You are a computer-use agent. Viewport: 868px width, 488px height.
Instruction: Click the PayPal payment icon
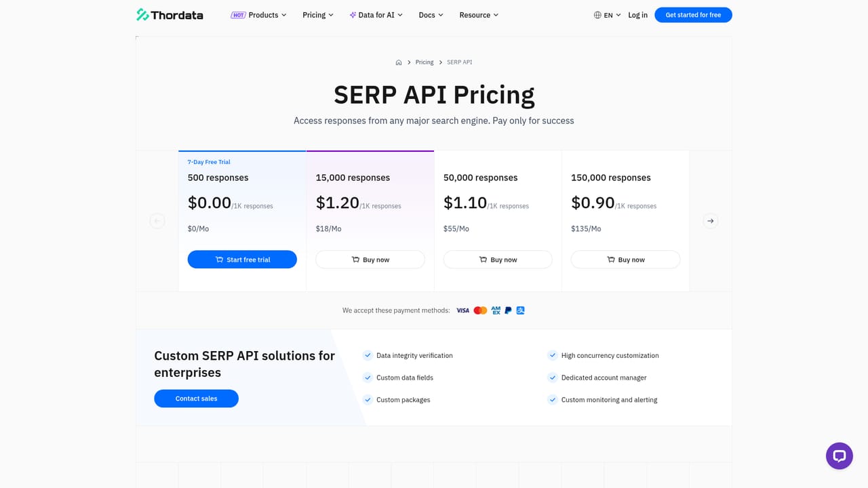508,310
